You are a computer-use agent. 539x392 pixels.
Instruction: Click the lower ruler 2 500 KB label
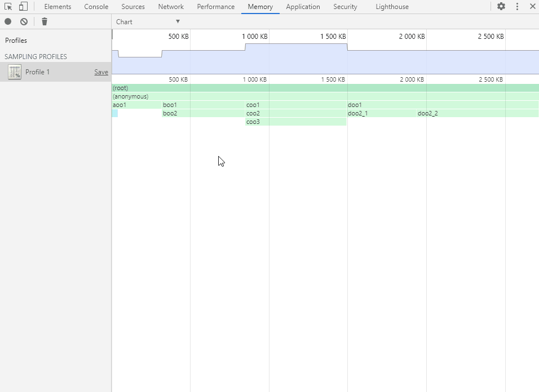pyautogui.click(x=491, y=79)
